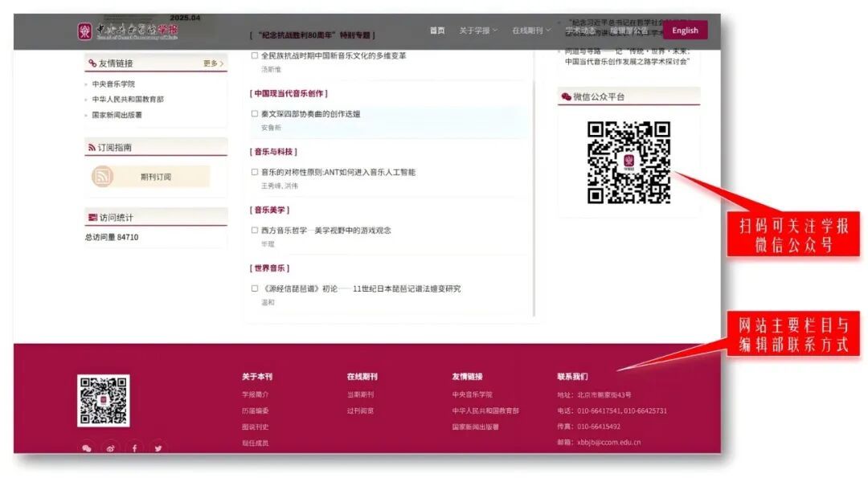Click the Twitter icon in the footer
The height and width of the screenshot is (482, 868).
click(158, 448)
